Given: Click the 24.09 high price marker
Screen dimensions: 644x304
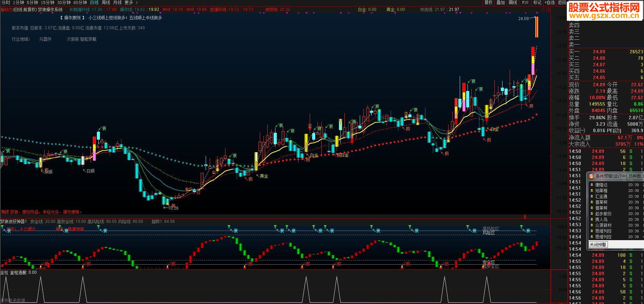Looking at the screenshot, I should (523, 19).
